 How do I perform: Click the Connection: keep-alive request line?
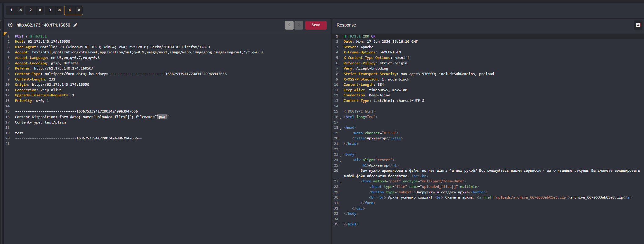[38, 90]
